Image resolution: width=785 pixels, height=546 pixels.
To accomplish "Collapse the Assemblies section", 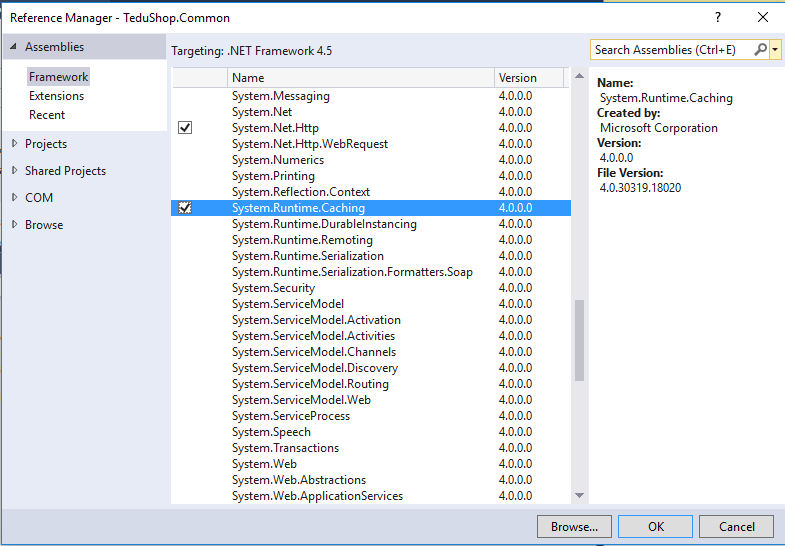I will [14, 47].
